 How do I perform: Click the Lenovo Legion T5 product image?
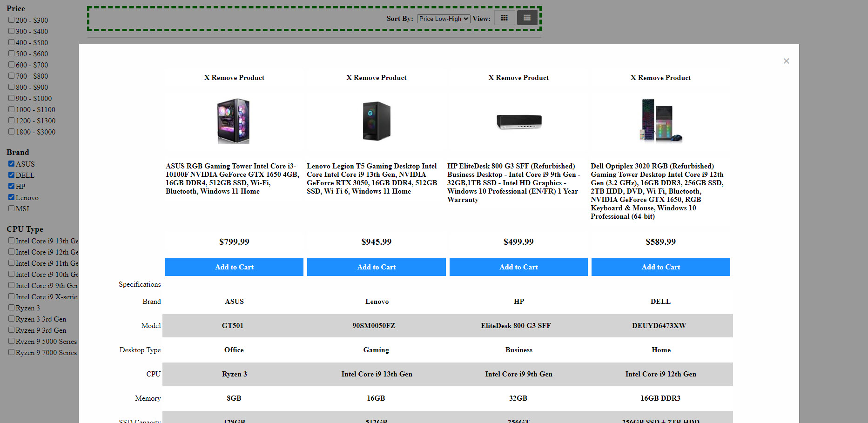click(376, 121)
